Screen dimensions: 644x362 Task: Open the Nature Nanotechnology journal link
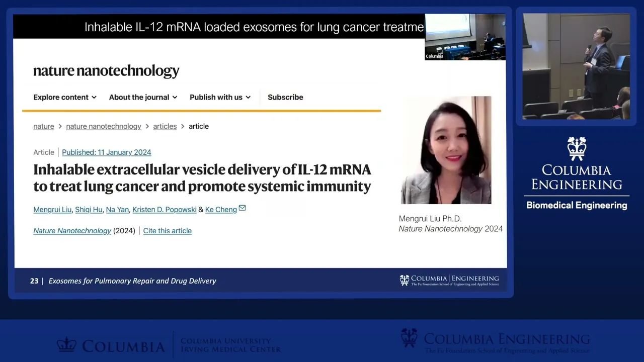(x=72, y=231)
